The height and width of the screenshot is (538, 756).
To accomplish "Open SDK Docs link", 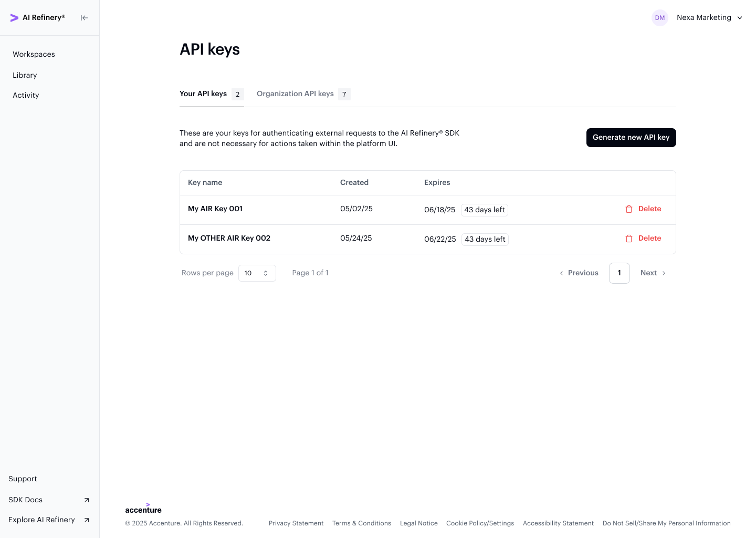I will (25, 500).
